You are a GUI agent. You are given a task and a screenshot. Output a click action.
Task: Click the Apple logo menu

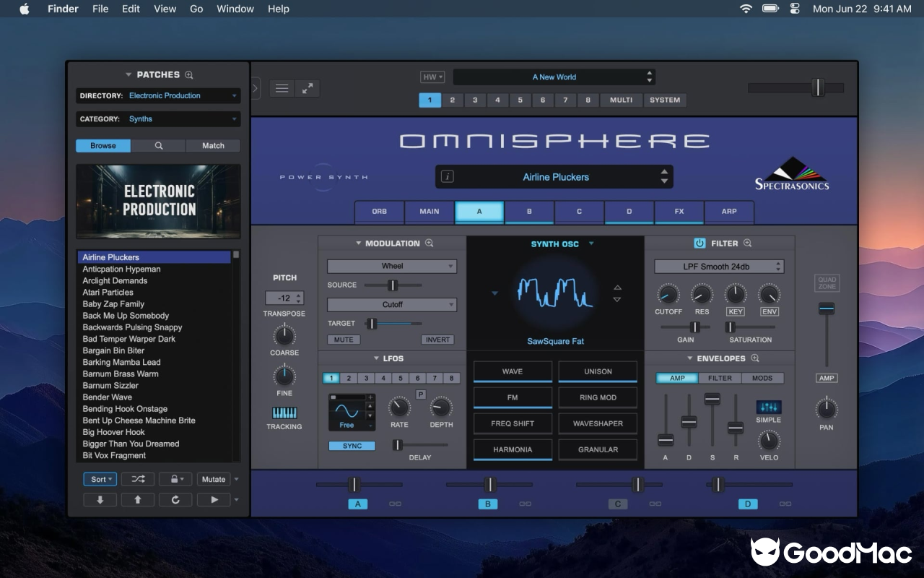(x=25, y=9)
